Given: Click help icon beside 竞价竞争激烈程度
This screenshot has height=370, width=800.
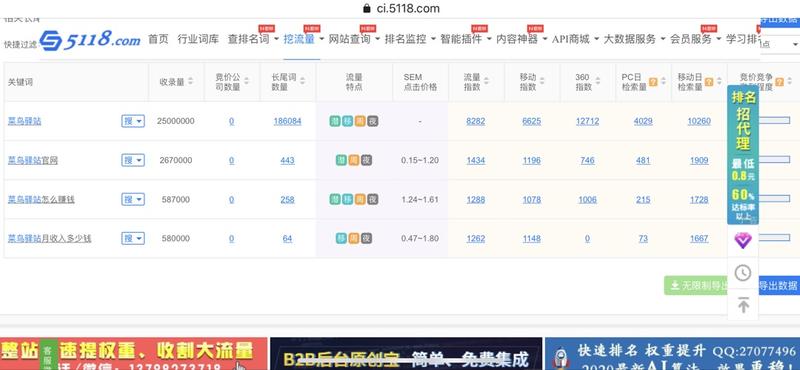Looking at the screenshot, I should (779, 82).
